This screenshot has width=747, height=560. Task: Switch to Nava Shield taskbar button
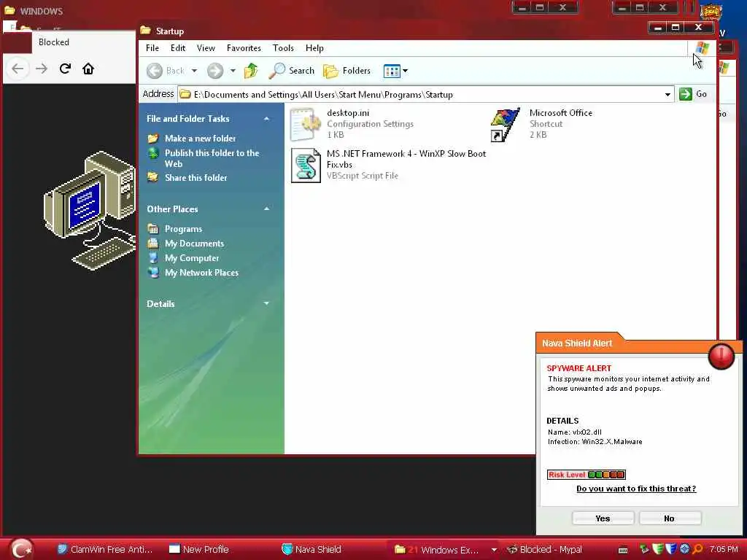(312, 550)
